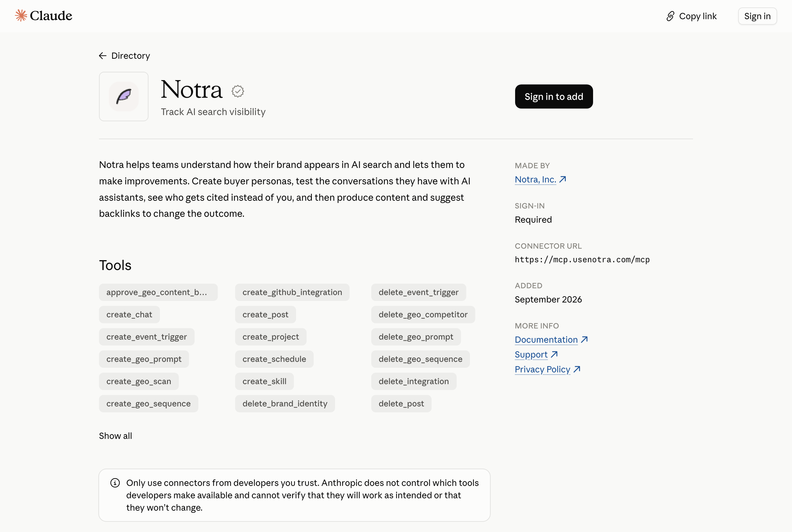Screen dimensions: 792x532
Task: Click the delete_brand_identity tool chip
Action: pyautogui.click(x=285, y=404)
